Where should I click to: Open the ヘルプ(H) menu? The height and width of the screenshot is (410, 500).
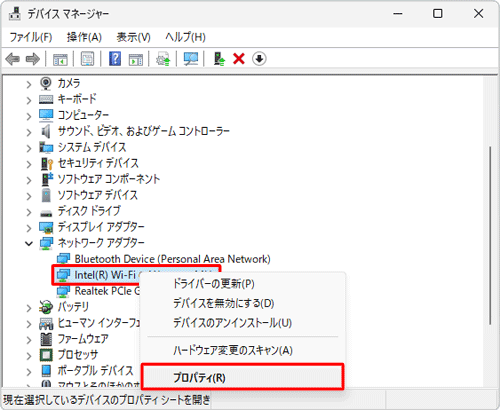185,37
